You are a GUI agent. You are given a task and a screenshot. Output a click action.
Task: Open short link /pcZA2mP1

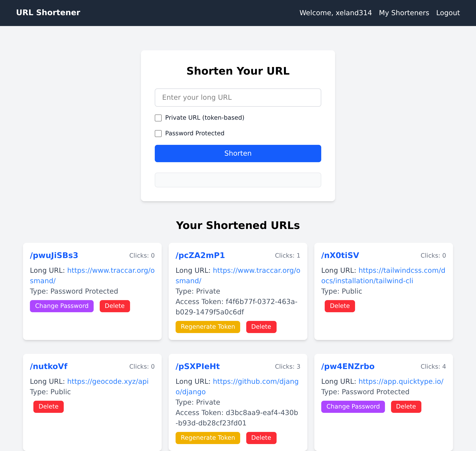coord(200,255)
